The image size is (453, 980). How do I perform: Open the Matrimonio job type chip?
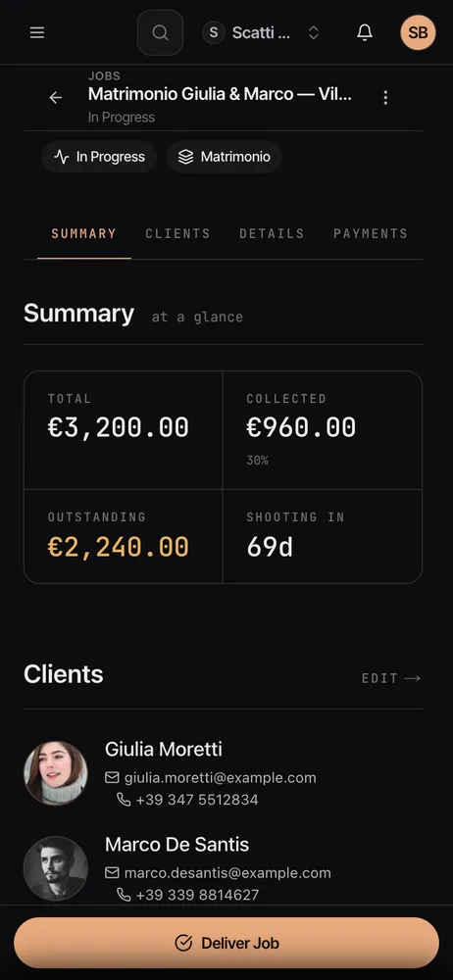pos(224,156)
